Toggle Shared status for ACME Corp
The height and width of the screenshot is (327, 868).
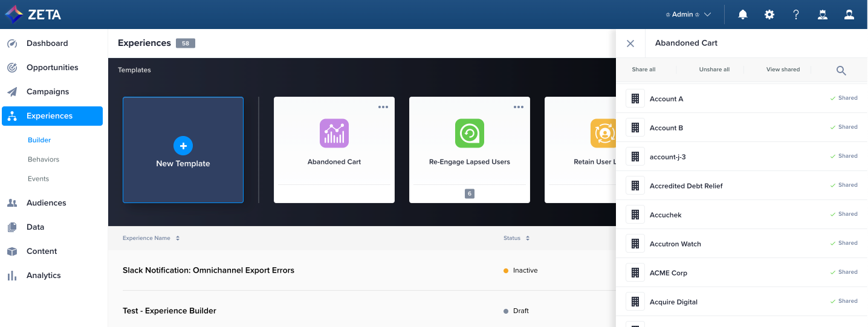pyautogui.click(x=844, y=272)
